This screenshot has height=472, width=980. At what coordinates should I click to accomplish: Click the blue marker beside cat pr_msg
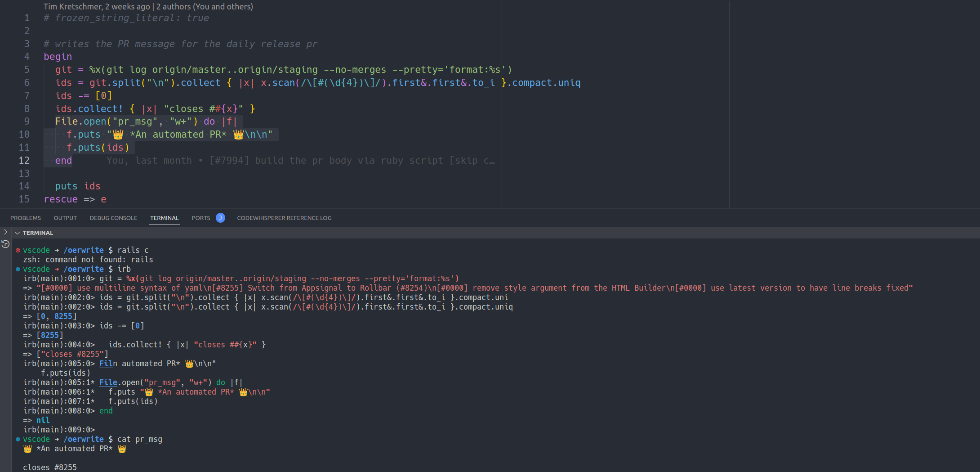click(18, 439)
